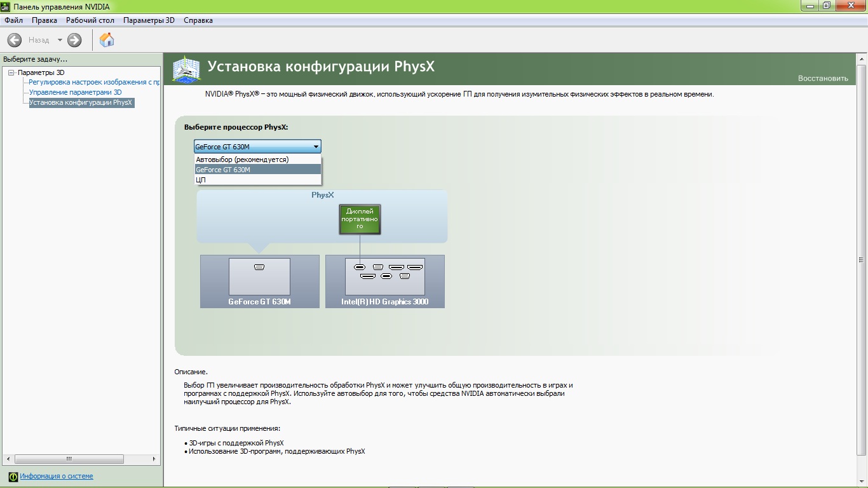The height and width of the screenshot is (488, 868).
Task: Collapse the Параметры 3D tree node
Action: [11, 72]
